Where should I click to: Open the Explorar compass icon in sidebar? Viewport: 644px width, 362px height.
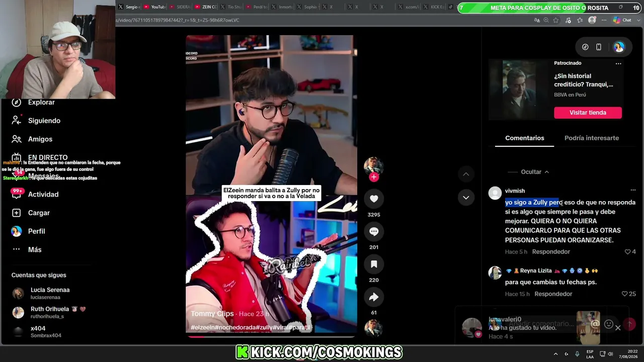(x=17, y=102)
